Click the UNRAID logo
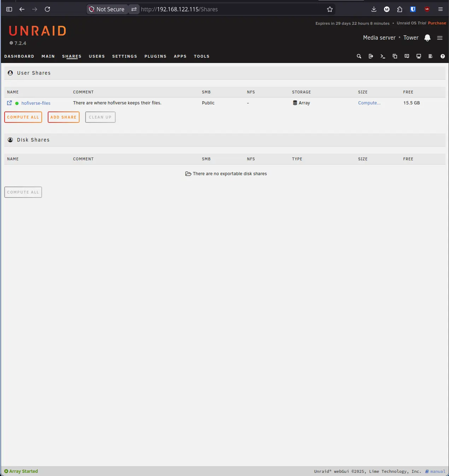Image resolution: width=449 pixels, height=476 pixels. point(37,31)
